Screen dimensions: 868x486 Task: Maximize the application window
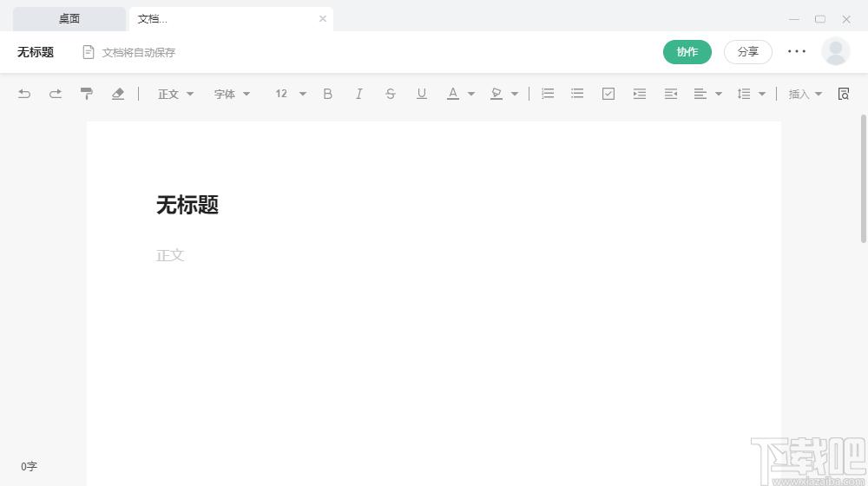[x=820, y=19]
